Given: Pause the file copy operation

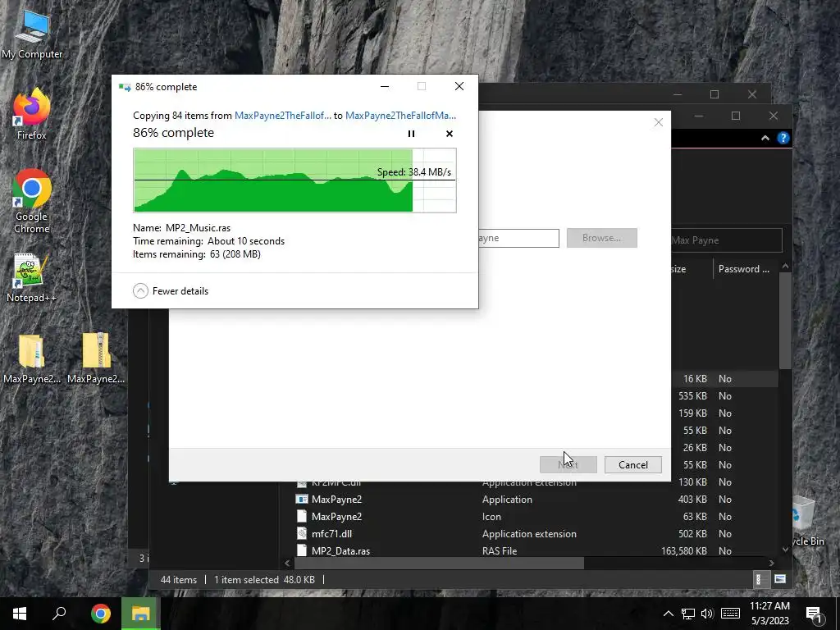Looking at the screenshot, I should pyautogui.click(x=412, y=134).
